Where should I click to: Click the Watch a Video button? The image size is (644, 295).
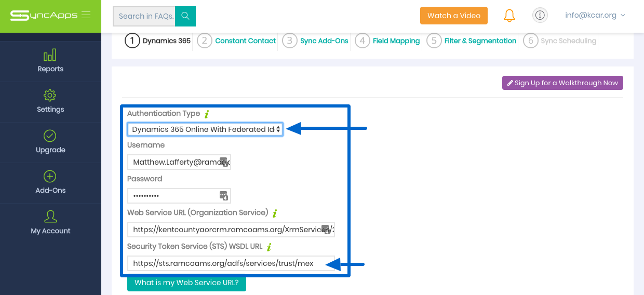pos(454,16)
